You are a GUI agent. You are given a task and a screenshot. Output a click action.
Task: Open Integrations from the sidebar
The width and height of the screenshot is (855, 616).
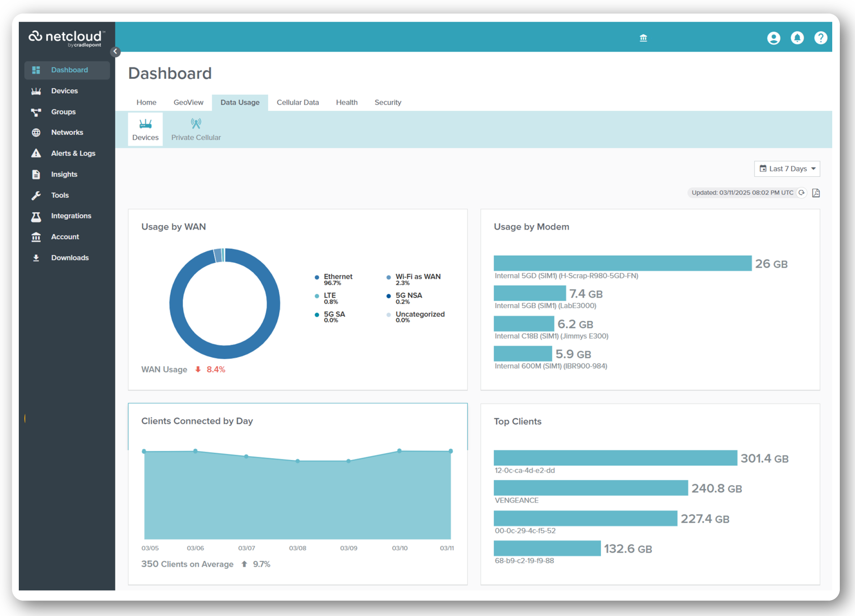pos(71,216)
